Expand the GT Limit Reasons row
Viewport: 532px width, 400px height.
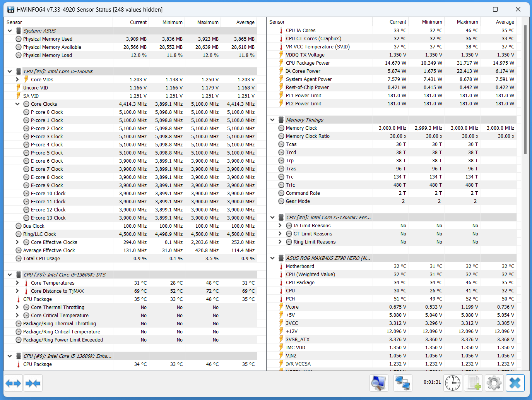[x=280, y=233]
